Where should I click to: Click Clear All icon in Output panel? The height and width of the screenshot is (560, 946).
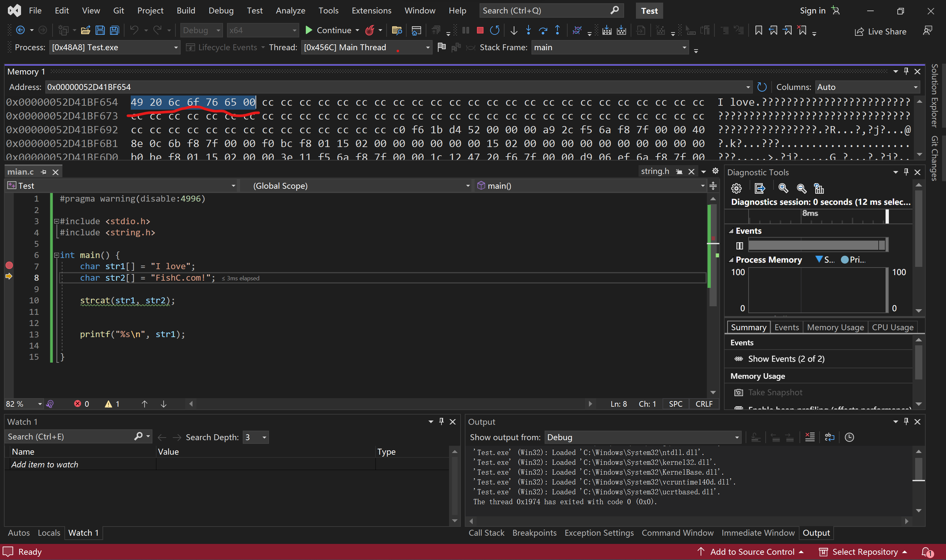coord(810,437)
